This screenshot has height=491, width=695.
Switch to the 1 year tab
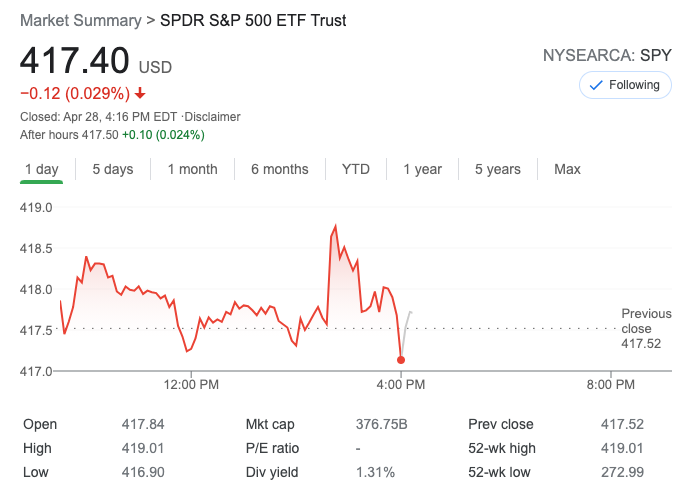(422, 169)
